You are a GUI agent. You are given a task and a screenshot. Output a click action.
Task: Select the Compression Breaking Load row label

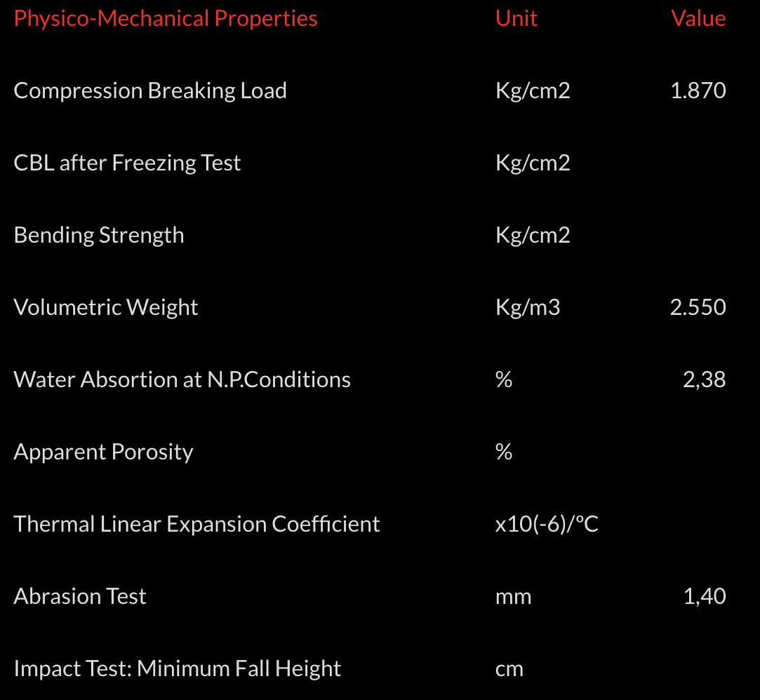tap(150, 90)
